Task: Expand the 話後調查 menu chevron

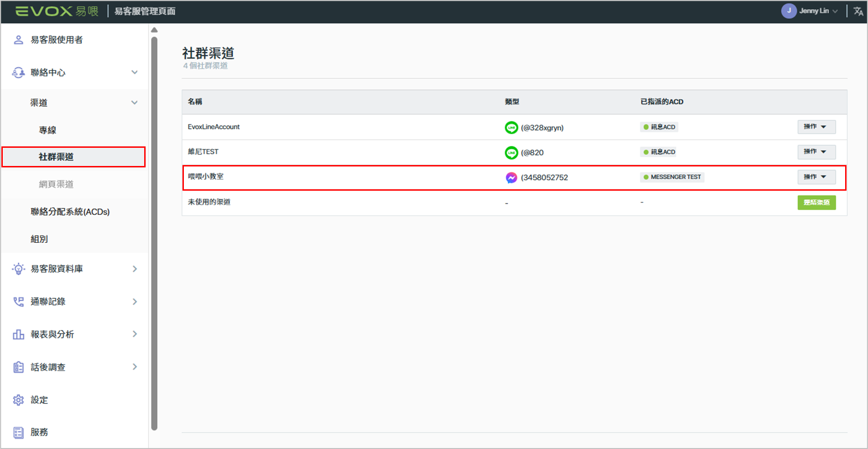Action: [x=134, y=367]
